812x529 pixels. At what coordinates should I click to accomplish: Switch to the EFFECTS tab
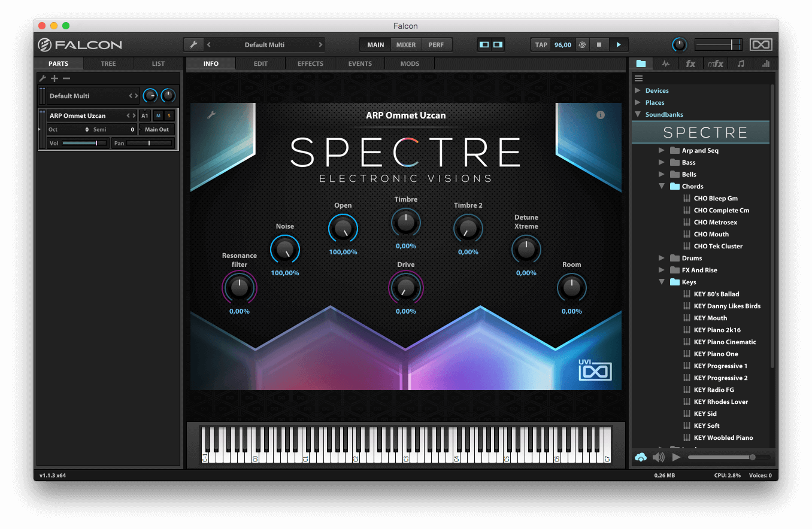click(310, 63)
